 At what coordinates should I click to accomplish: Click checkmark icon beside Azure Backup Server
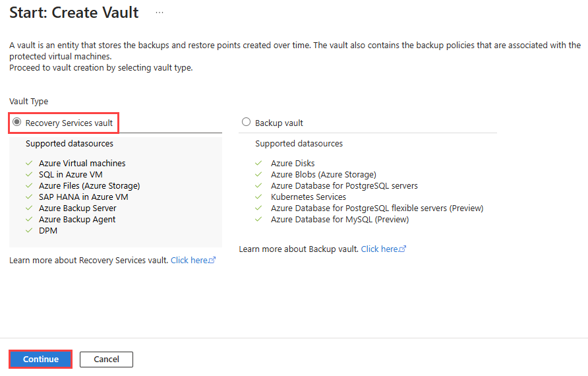[29, 208]
